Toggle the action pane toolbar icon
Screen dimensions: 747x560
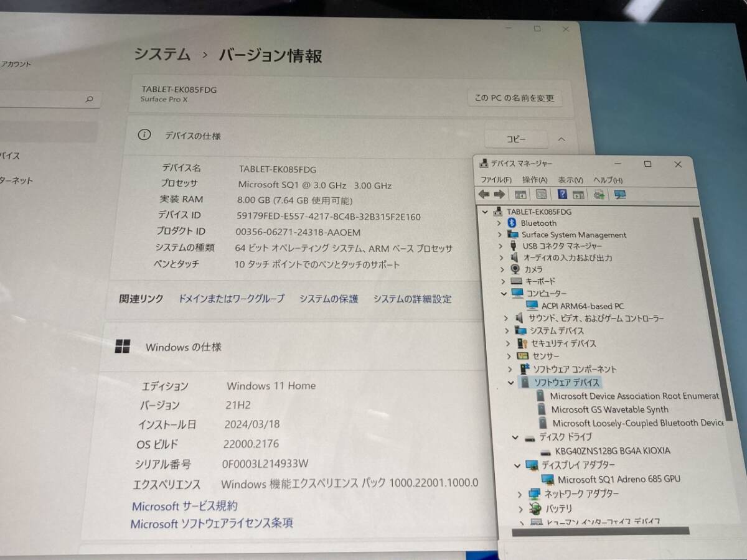578,195
